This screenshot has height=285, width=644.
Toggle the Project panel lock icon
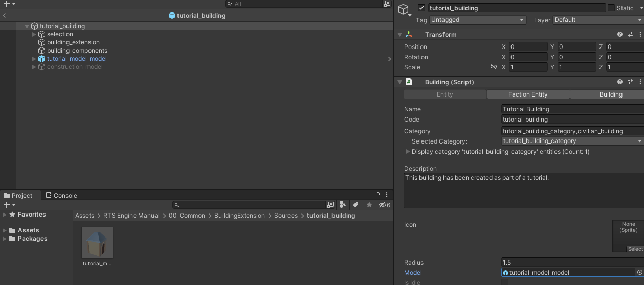378,195
